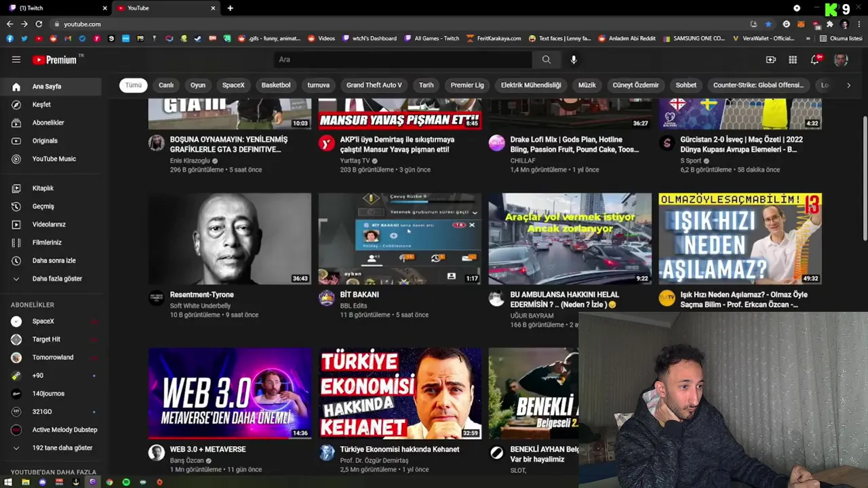
Task: Open Active Melody Dubstep channel
Action: click(x=51, y=430)
